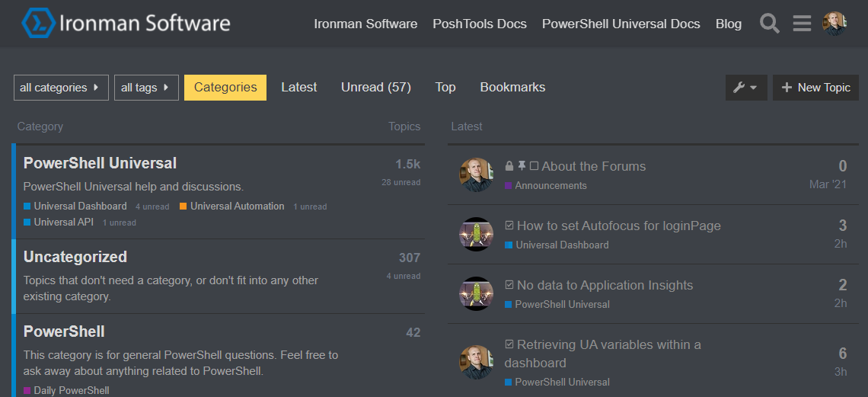
Task: Switch to the Top tab
Action: [445, 88]
